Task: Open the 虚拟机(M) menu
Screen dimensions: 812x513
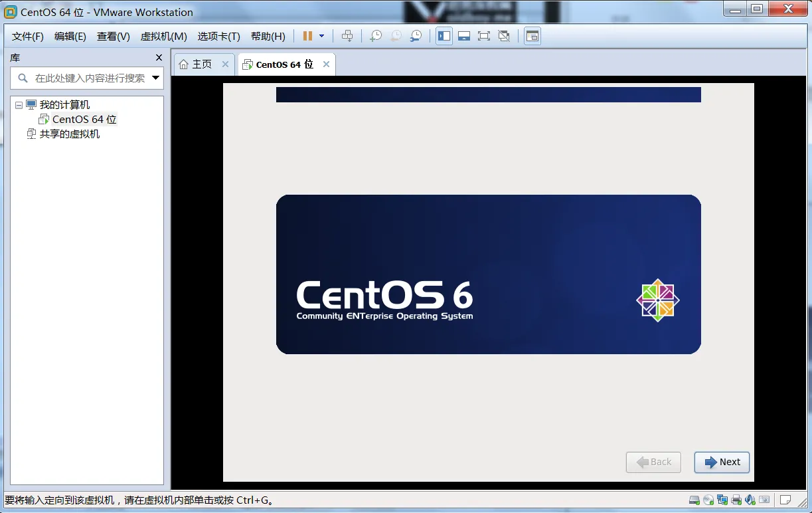Action: pyautogui.click(x=164, y=37)
